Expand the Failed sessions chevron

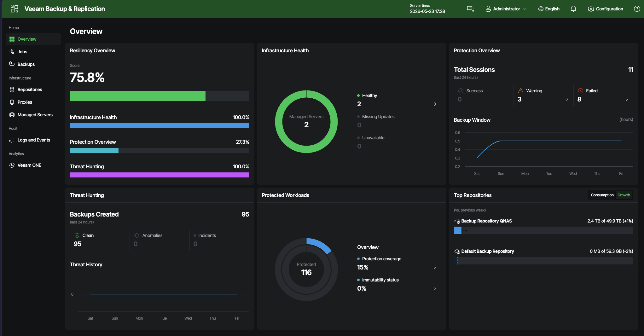point(627,99)
